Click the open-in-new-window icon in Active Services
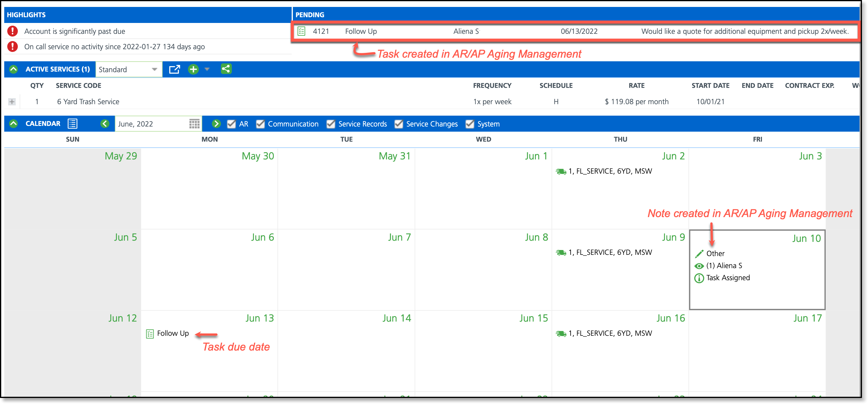868x404 pixels. [x=174, y=69]
